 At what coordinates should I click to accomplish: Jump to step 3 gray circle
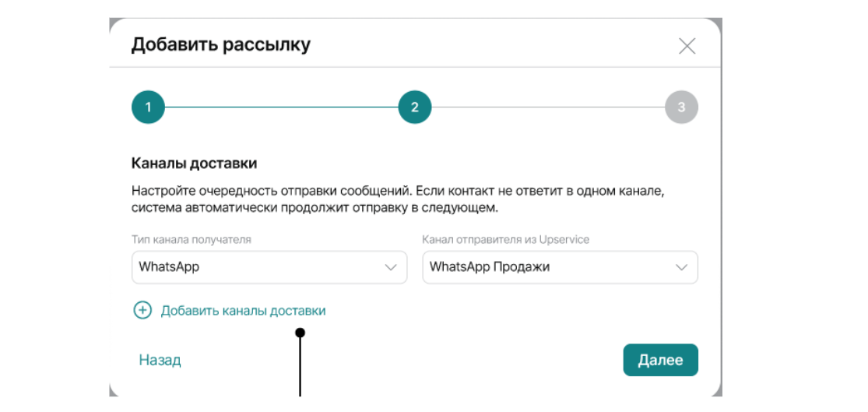(681, 107)
